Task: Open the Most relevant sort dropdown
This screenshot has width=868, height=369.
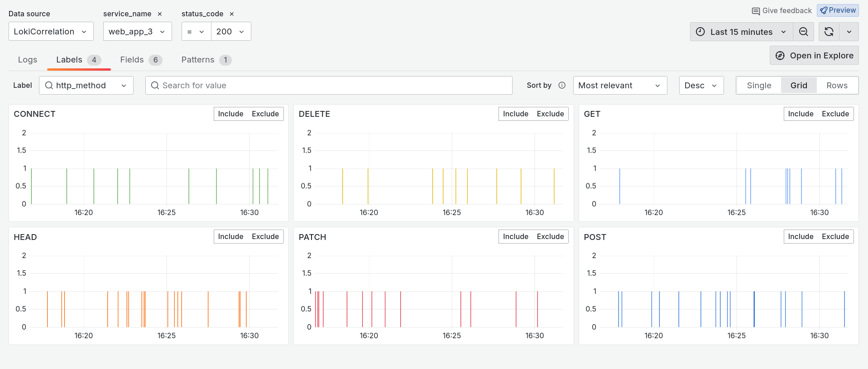Action: (620, 85)
